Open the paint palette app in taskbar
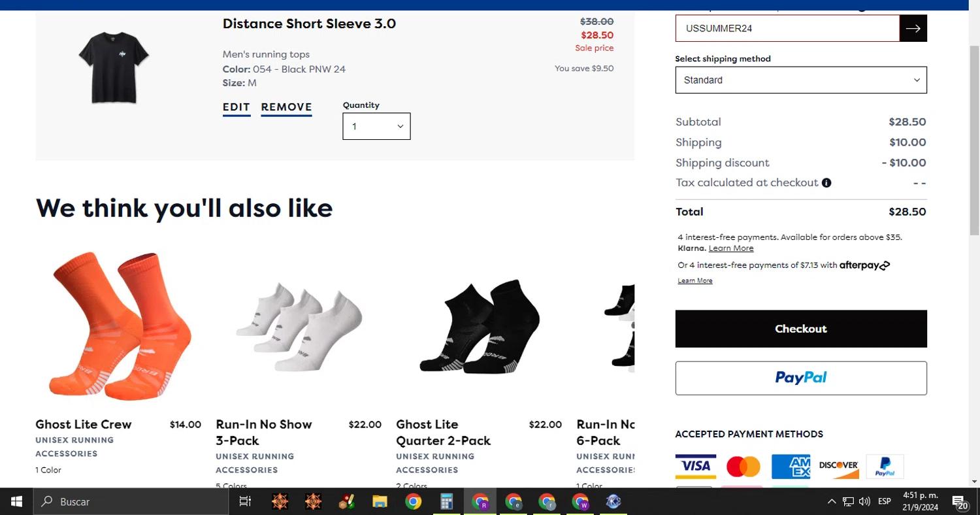 click(346, 501)
